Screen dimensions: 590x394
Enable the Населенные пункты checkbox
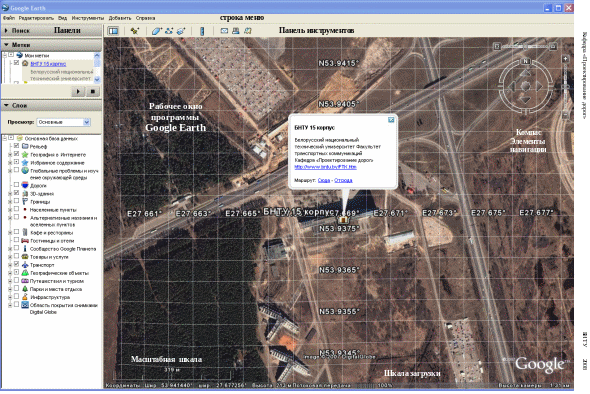pyautogui.click(x=17, y=209)
